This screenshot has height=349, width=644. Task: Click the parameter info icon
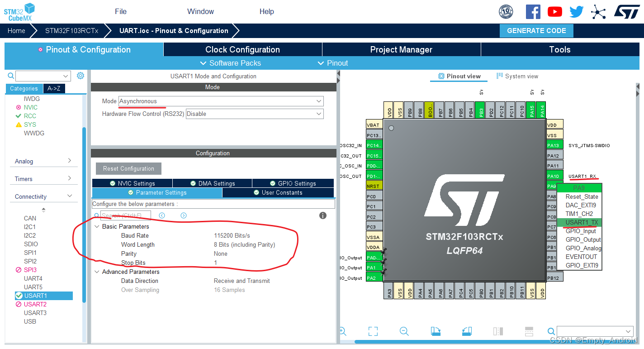click(x=323, y=215)
